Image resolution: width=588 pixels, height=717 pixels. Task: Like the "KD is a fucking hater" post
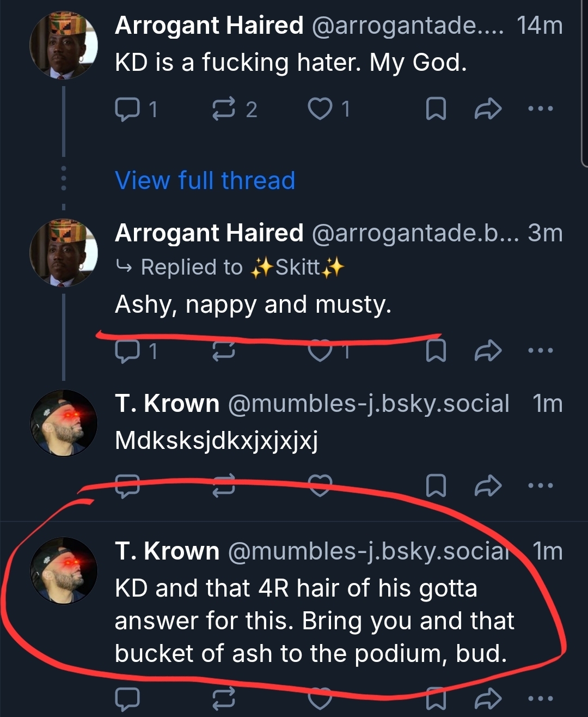coord(320,109)
